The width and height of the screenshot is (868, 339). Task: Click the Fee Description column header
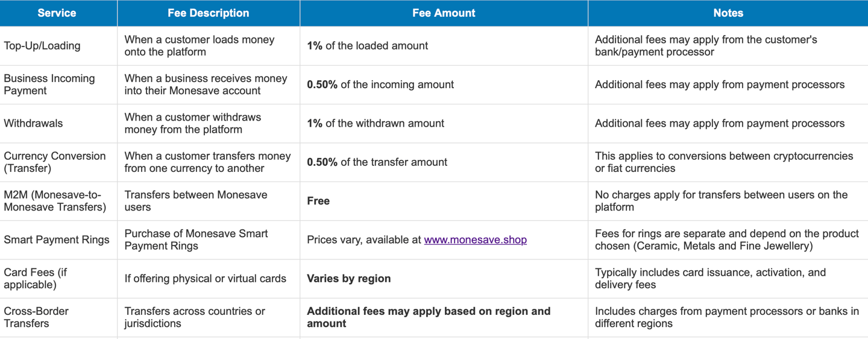209,13
